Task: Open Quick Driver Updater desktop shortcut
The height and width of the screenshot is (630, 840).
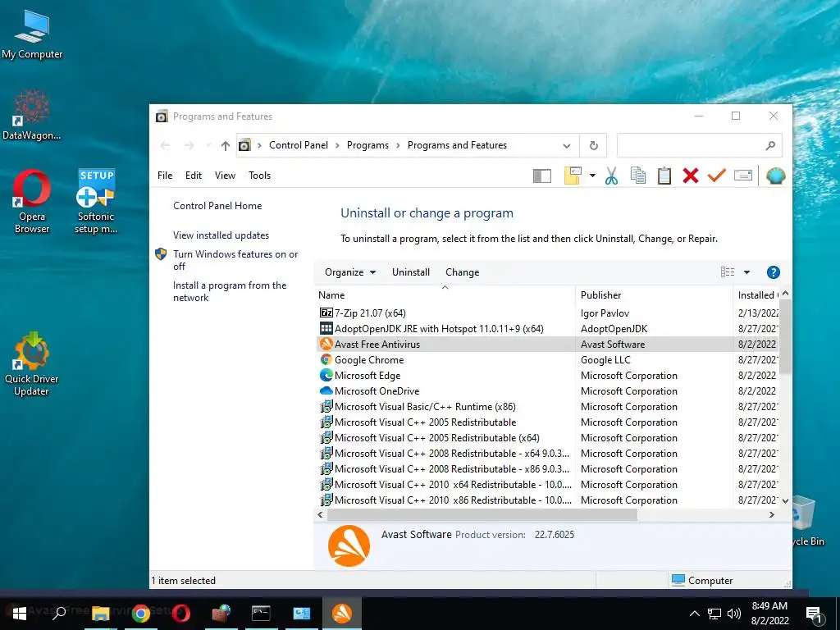Action: tap(32, 364)
